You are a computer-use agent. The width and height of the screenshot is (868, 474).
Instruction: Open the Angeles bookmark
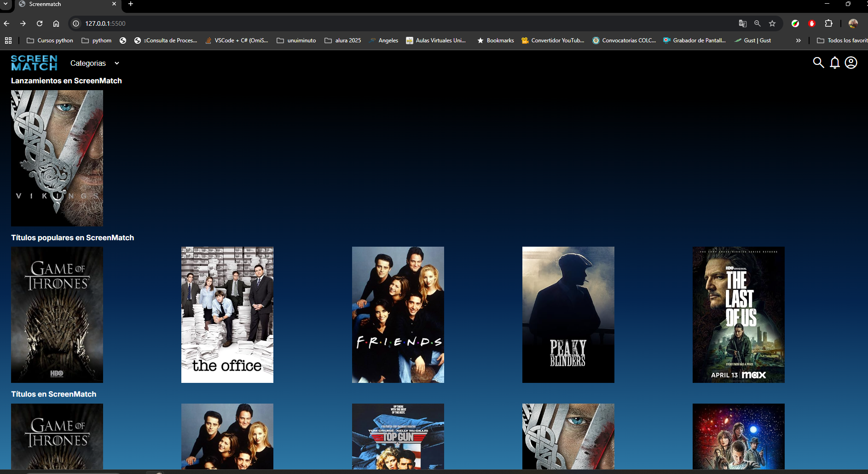click(384, 40)
